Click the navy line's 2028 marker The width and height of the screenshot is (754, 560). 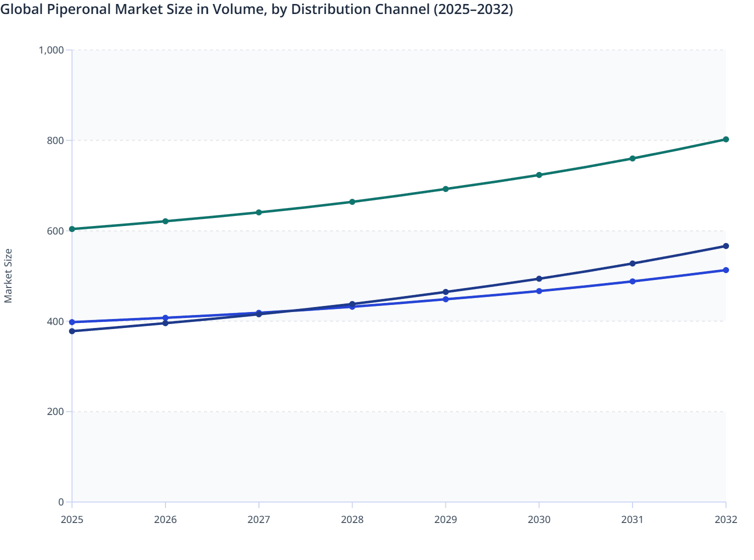click(x=352, y=303)
